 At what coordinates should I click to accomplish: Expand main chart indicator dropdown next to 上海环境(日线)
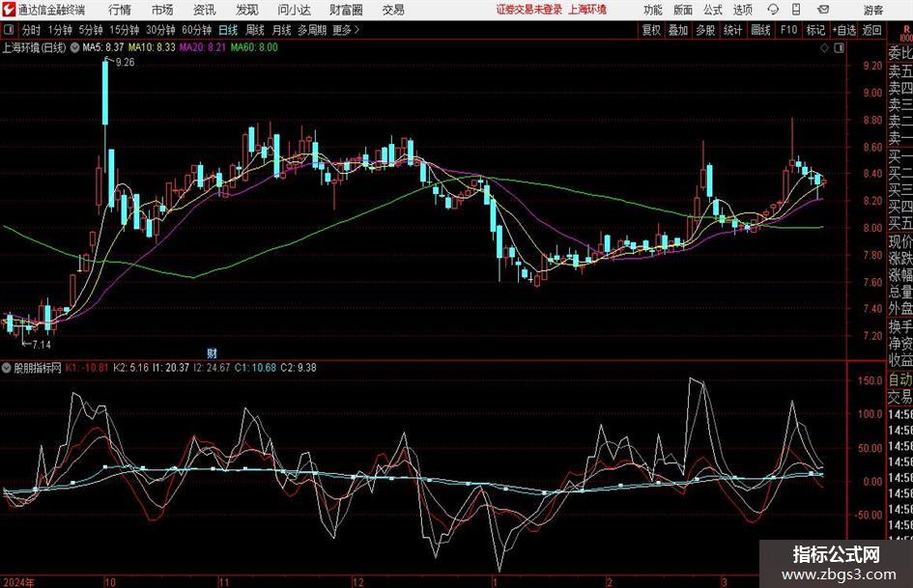75,47
